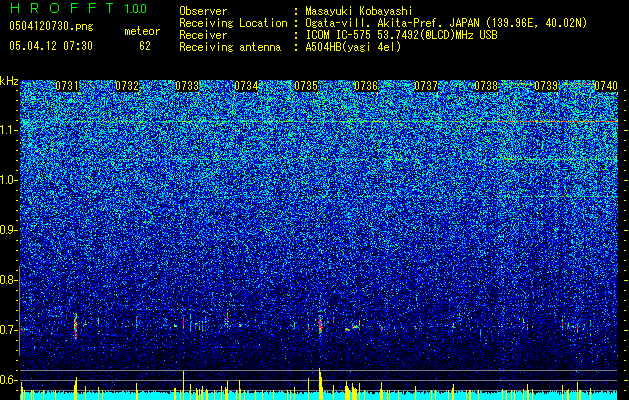This screenshot has height=400, width=629.
Task: Click time marker 0736
Action: tap(366, 86)
